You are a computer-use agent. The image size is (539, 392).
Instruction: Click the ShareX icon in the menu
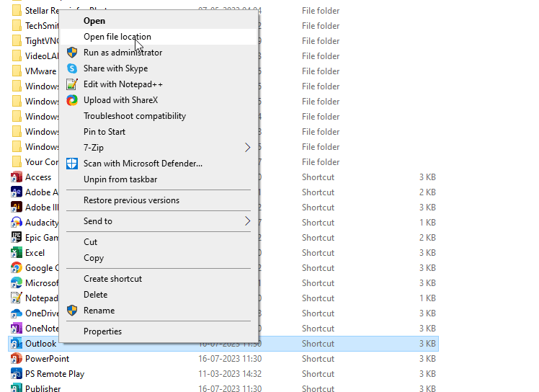pyautogui.click(x=72, y=99)
